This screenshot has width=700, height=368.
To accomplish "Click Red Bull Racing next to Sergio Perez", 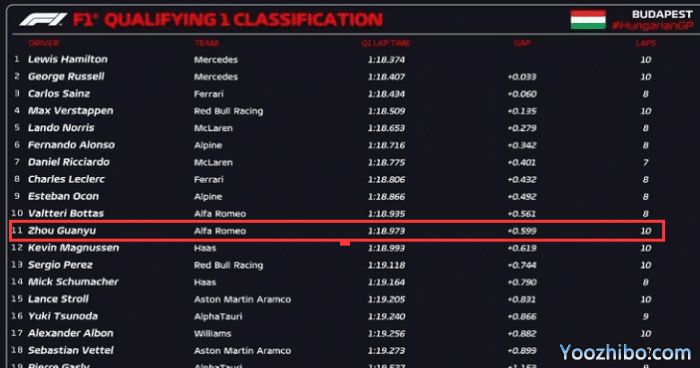I will coord(229,265).
